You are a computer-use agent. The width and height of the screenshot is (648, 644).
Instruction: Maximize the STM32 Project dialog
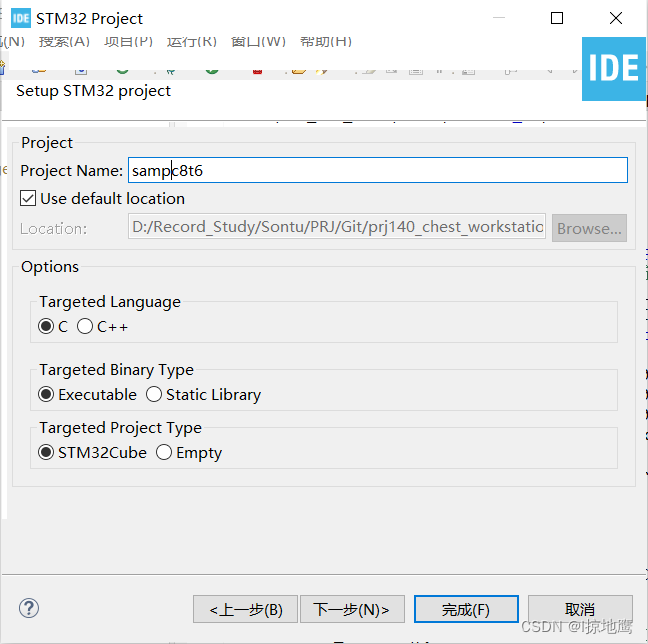pos(557,18)
